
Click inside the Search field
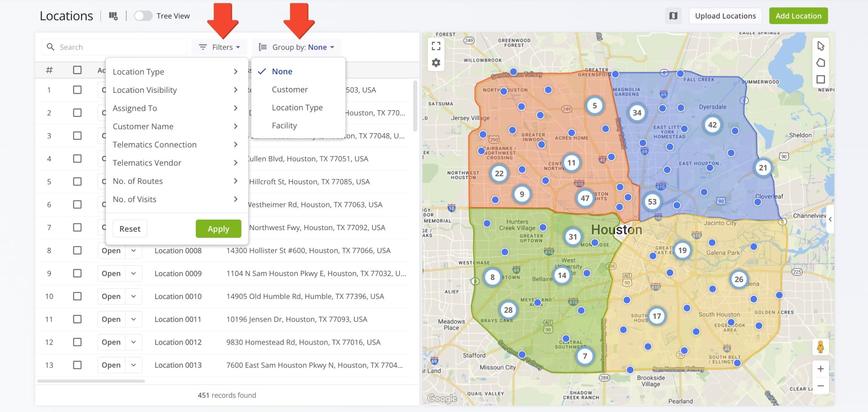[114, 47]
